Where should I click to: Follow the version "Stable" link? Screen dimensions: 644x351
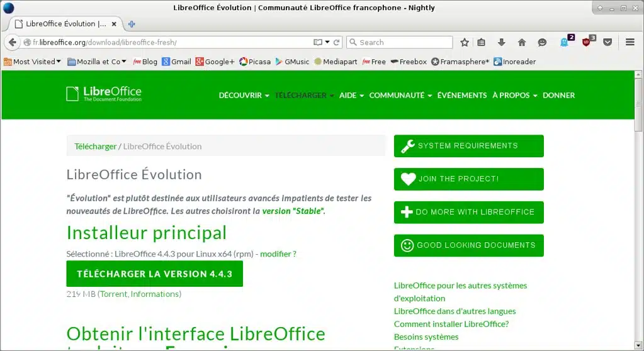point(293,211)
